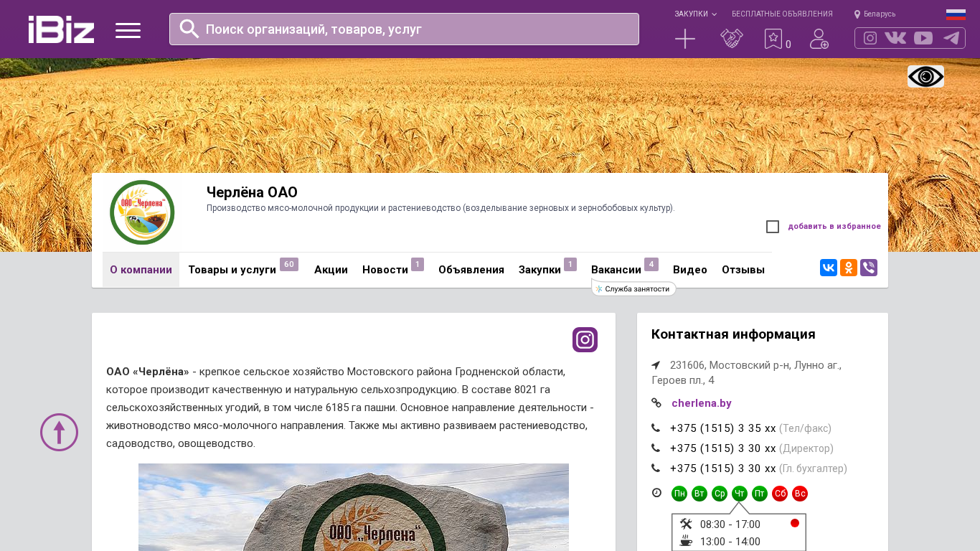Toggle the accessibility eye view

coord(925,76)
